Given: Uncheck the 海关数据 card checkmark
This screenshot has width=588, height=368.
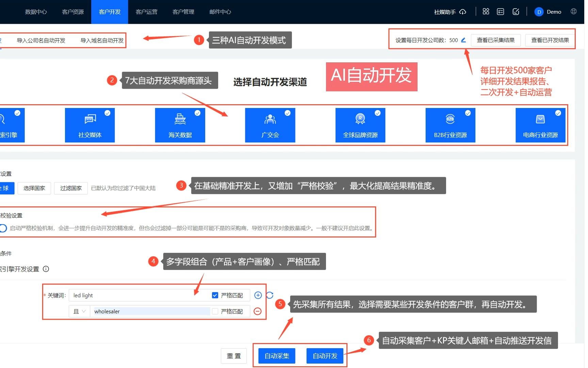Looking at the screenshot, I should (x=198, y=113).
